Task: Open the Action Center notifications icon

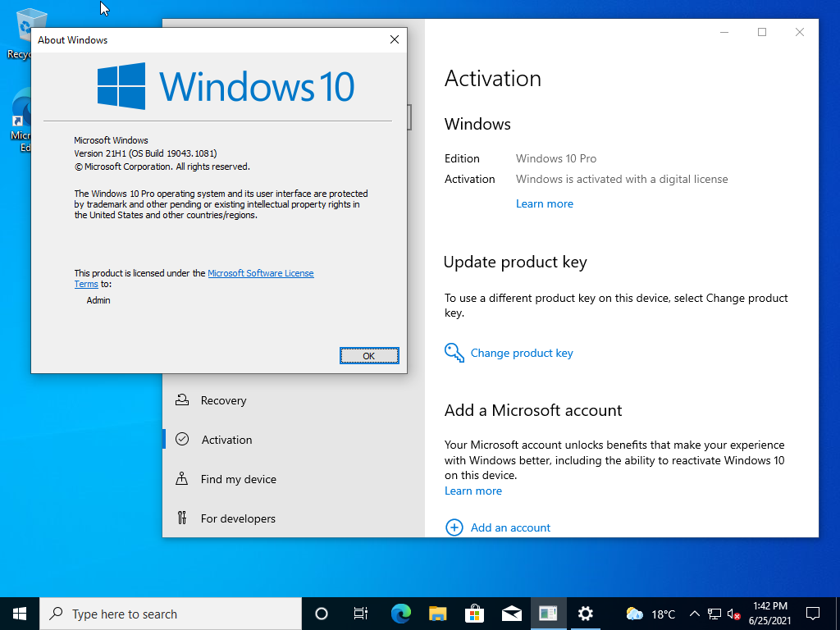Action: click(x=813, y=614)
